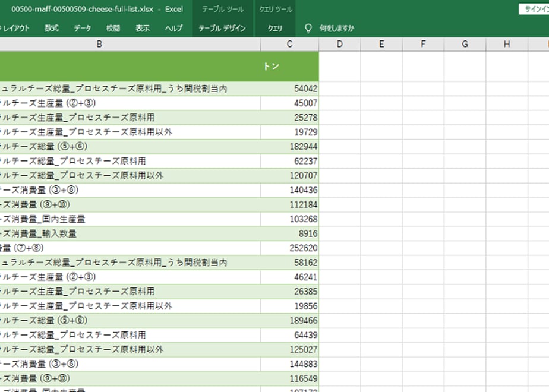Select cell with value 116549
The height and width of the screenshot is (392, 549).
(289, 379)
